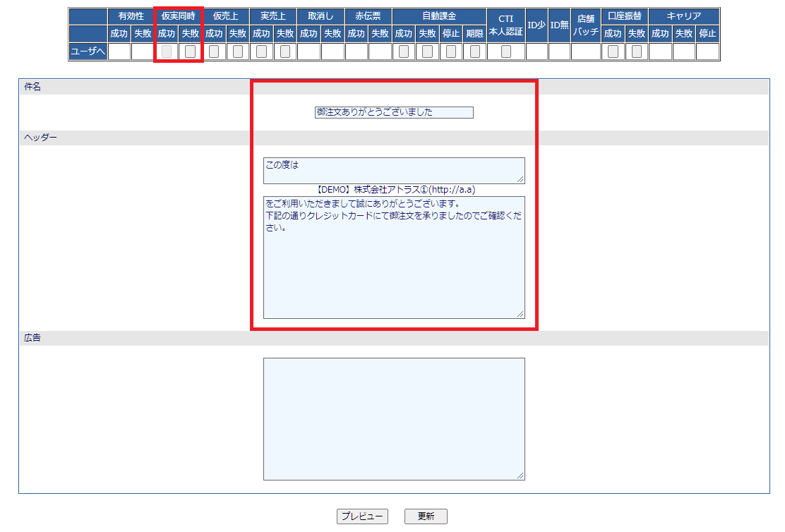Grab the resize handle of 'この度は' textarea
The width and height of the screenshot is (785, 532).
pos(521,179)
